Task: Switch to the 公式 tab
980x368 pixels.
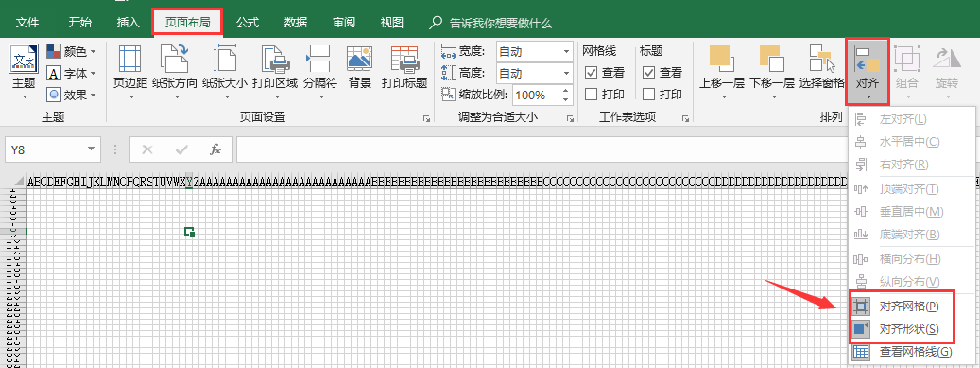Action: [x=248, y=23]
